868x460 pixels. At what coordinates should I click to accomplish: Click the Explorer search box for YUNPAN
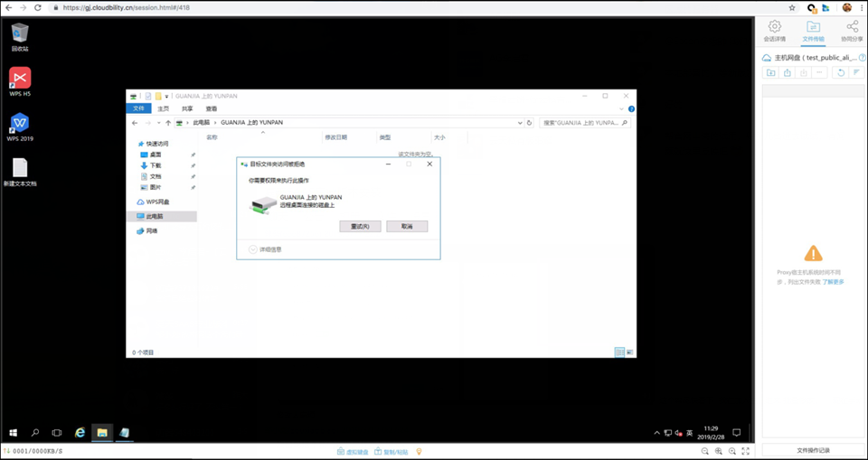(580, 122)
